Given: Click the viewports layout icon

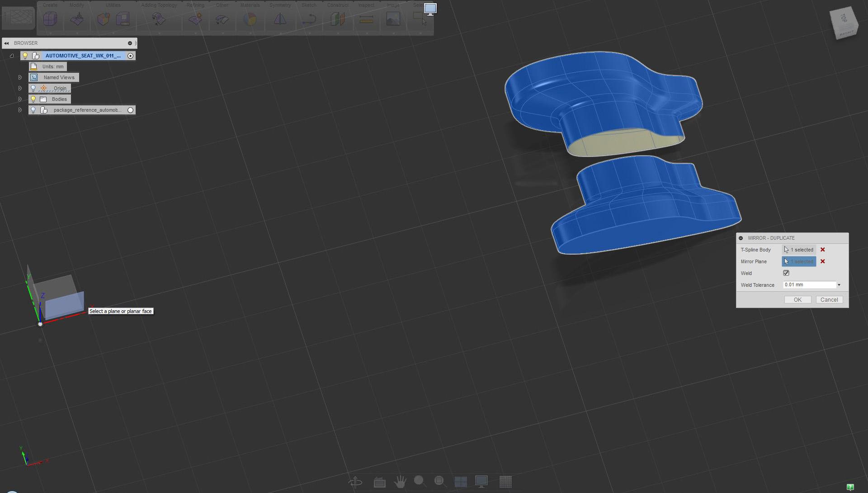Looking at the screenshot, I should tap(460, 482).
